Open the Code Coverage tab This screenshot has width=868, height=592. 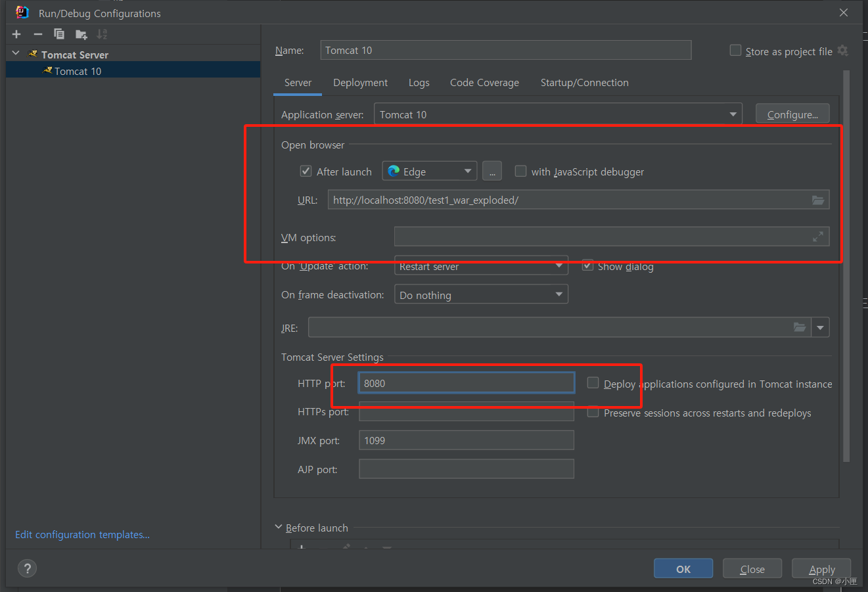[x=484, y=83]
